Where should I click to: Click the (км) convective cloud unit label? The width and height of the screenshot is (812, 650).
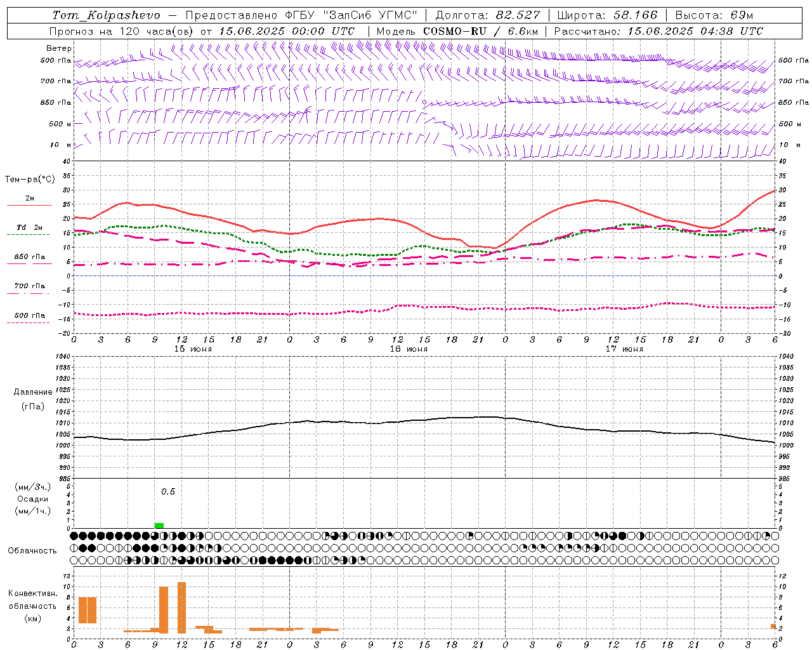click(x=33, y=618)
